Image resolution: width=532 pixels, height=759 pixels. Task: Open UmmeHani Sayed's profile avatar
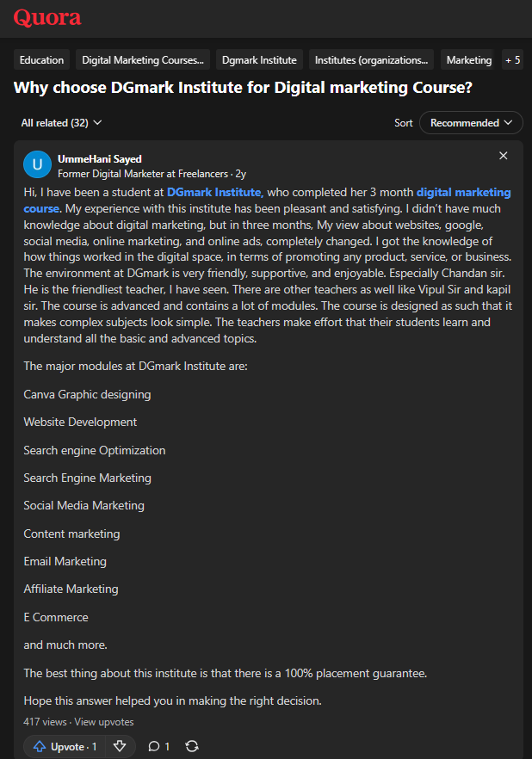pos(37,165)
